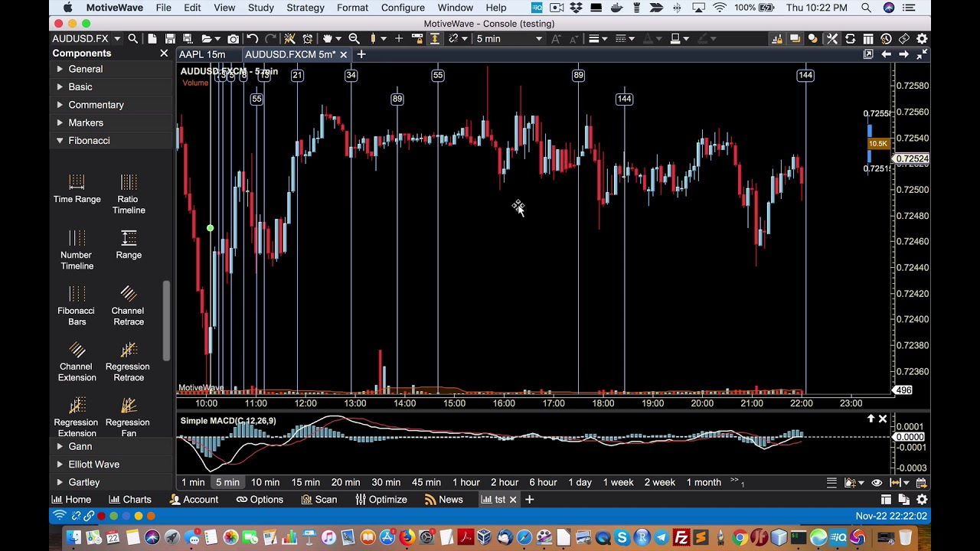Open chart settings gear in top toolbar
The height and width of the screenshot is (551, 980).
922,38
